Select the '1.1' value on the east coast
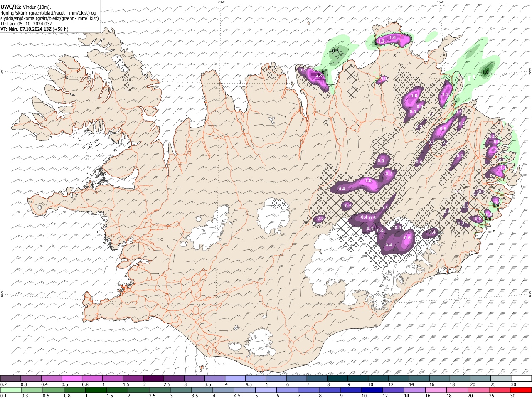Image resolution: width=532 pixels, height=399 pixels. coord(502,168)
